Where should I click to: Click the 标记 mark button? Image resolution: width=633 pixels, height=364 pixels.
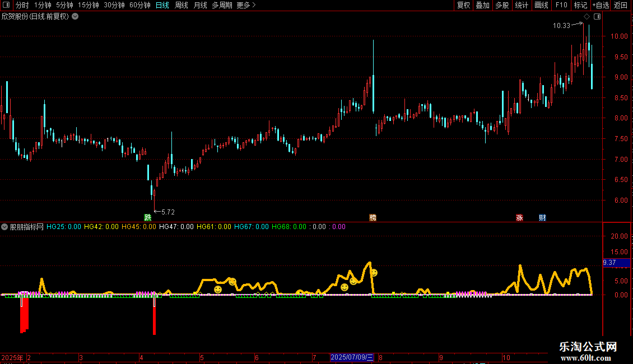(x=580, y=5)
